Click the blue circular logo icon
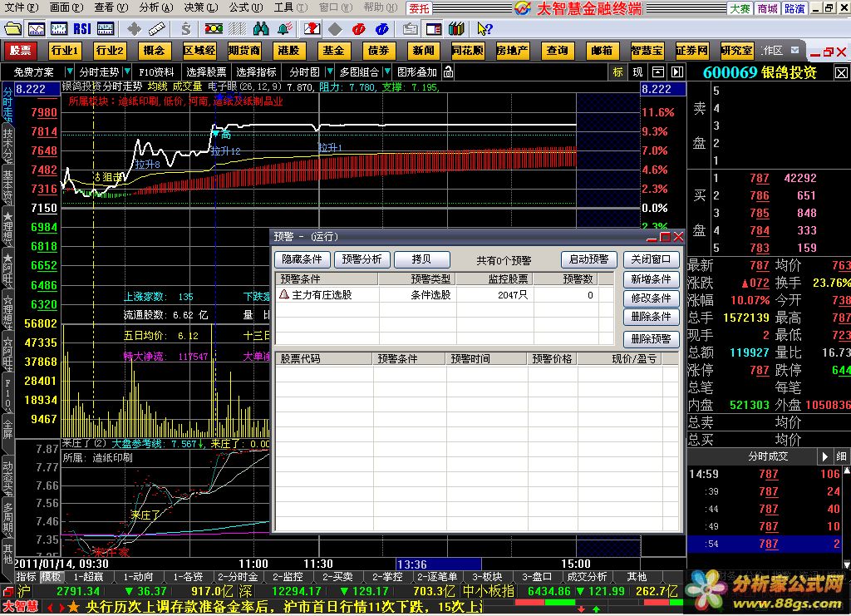 382,29
